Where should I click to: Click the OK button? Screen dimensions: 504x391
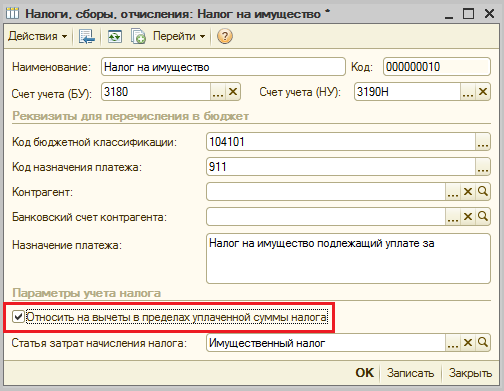(x=365, y=373)
